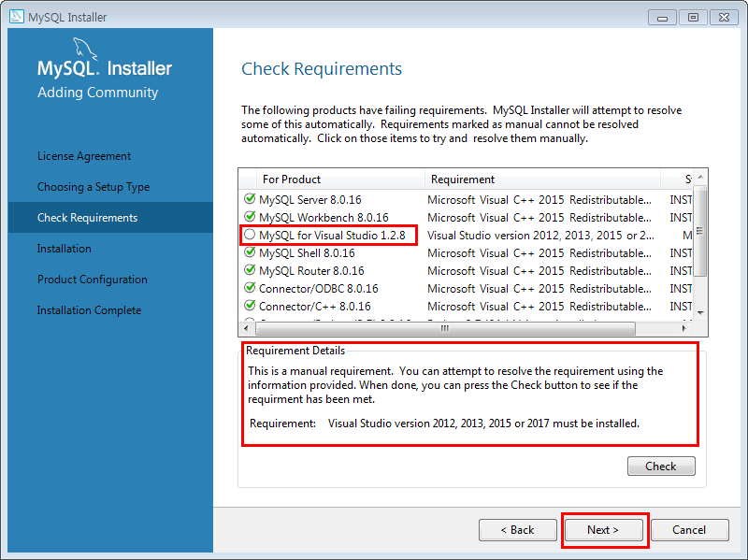Click the empty status circle for MySQL for Visual Studio
The height and width of the screenshot is (560, 748).
point(250,235)
